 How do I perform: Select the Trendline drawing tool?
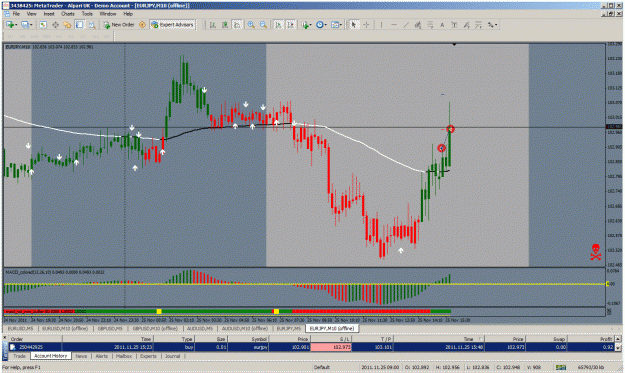tap(406, 25)
